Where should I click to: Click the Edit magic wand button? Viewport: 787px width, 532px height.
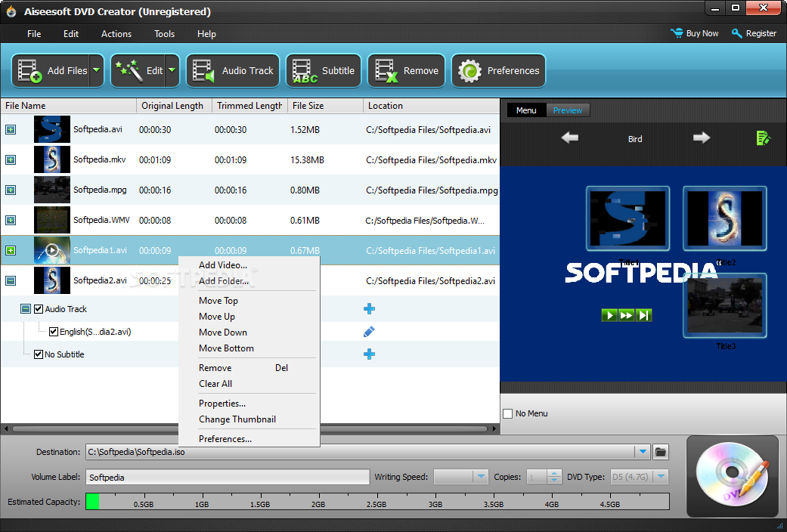tap(138, 71)
